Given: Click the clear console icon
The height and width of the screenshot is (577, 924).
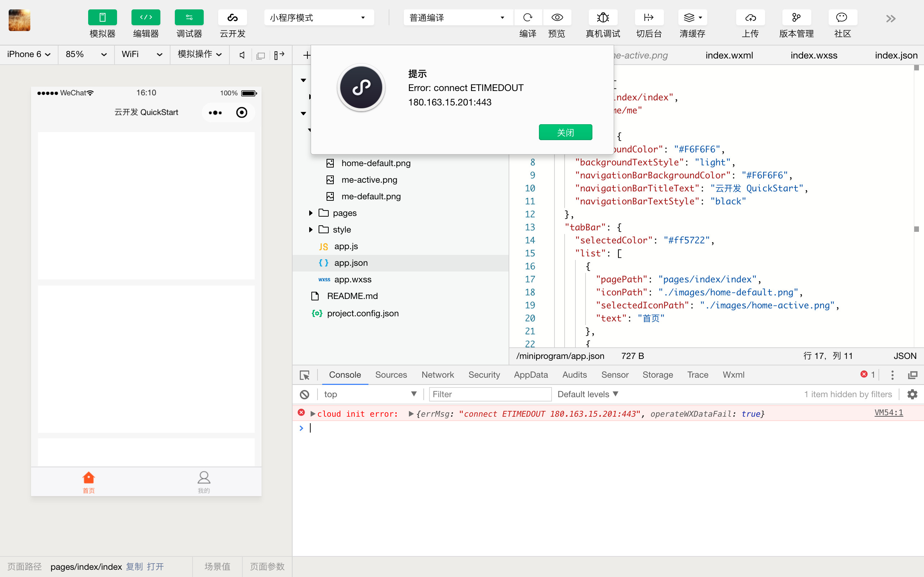Looking at the screenshot, I should coord(305,395).
